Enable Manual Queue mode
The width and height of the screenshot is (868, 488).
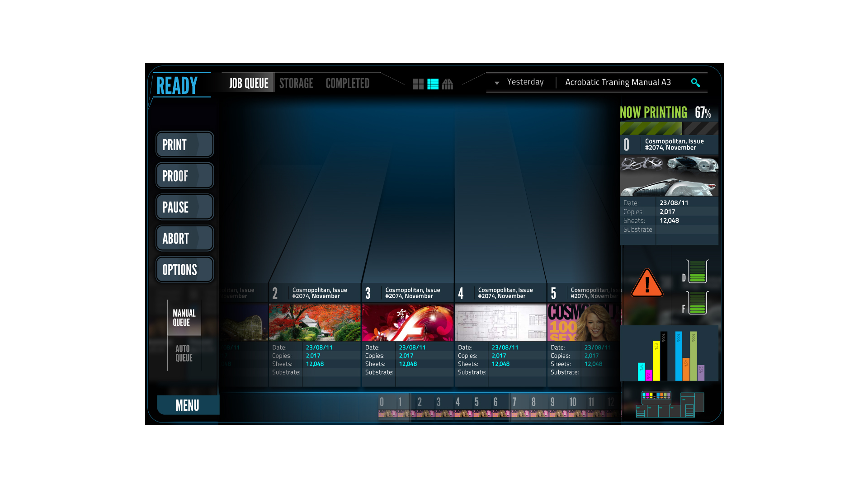(184, 318)
